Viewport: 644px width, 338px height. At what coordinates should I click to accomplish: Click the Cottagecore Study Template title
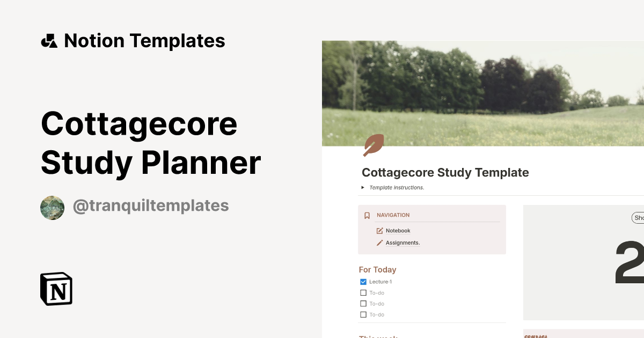[x=445, y=173]
